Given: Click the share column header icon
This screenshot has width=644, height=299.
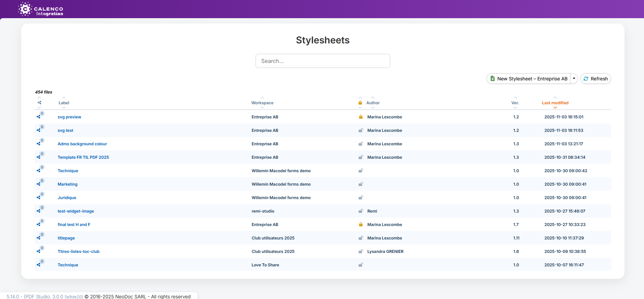Looking at the screenshot, I should click(39, 103).
